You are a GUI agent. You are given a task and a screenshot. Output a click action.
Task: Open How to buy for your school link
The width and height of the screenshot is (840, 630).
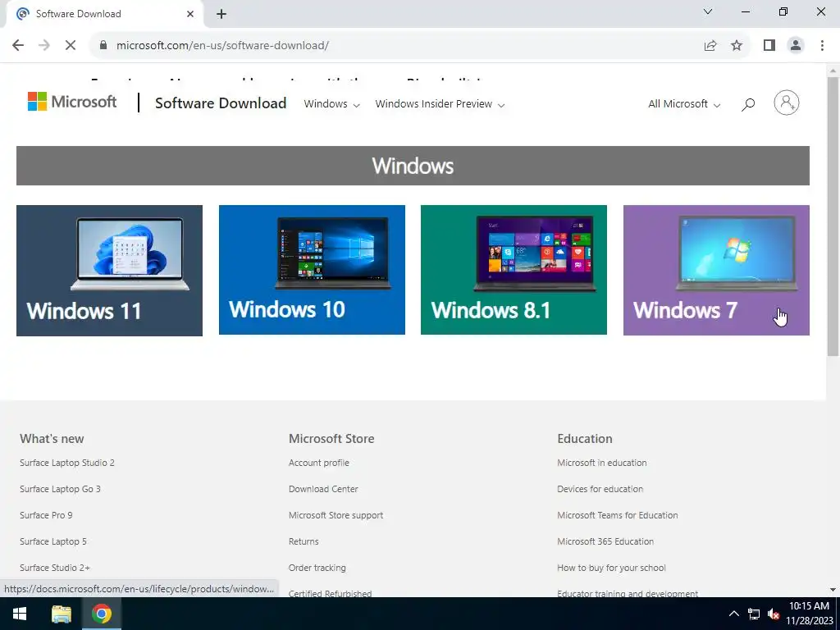coord(611,568)
